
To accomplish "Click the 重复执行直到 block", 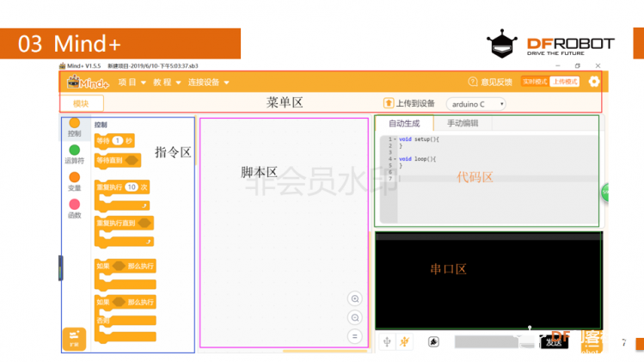I will tap(124, 231).
